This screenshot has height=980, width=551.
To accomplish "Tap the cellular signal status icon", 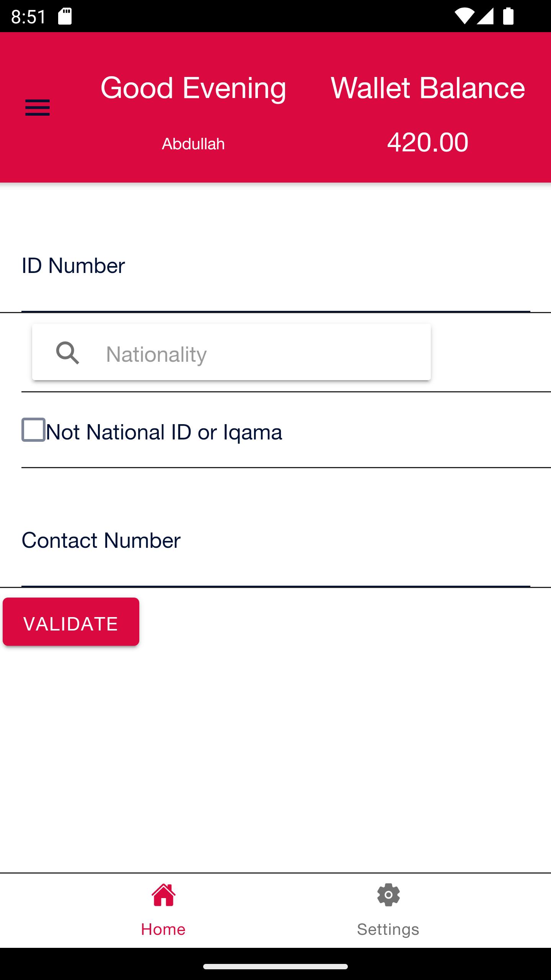I will tap(486, 16).
